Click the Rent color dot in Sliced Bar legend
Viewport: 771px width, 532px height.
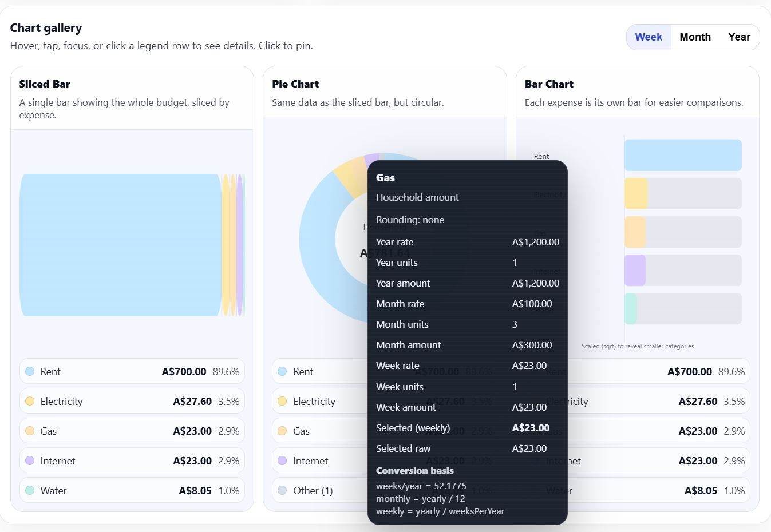point(29,371)
